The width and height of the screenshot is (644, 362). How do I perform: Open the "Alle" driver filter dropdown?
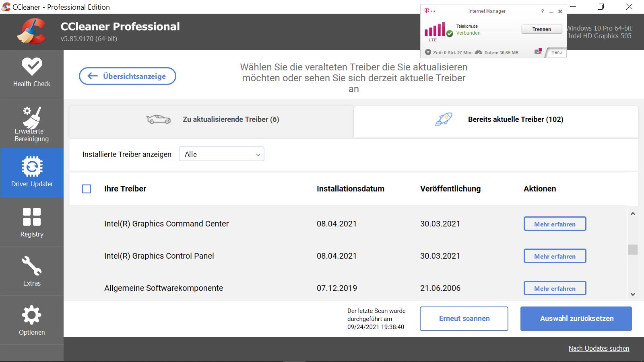pos(221,154)
